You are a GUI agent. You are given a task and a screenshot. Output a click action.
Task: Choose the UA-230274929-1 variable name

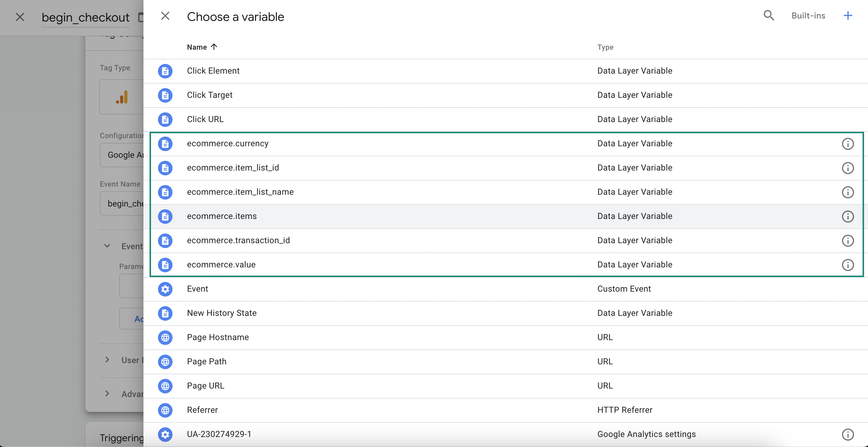[219, 434]
